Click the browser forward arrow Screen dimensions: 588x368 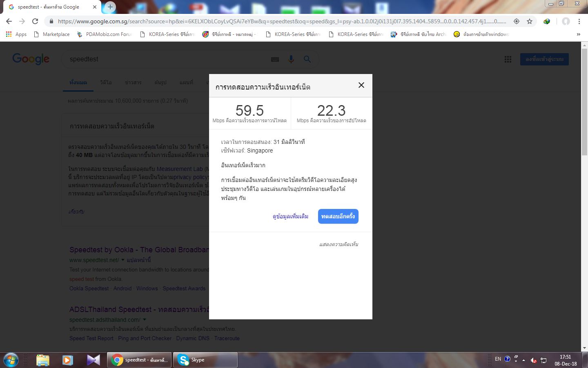pos(22,21)
